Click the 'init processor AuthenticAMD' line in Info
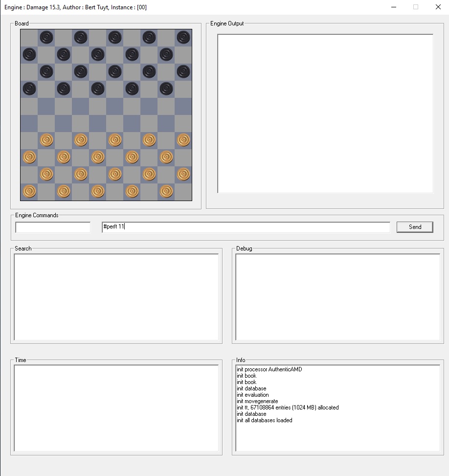 pos(269,369)
